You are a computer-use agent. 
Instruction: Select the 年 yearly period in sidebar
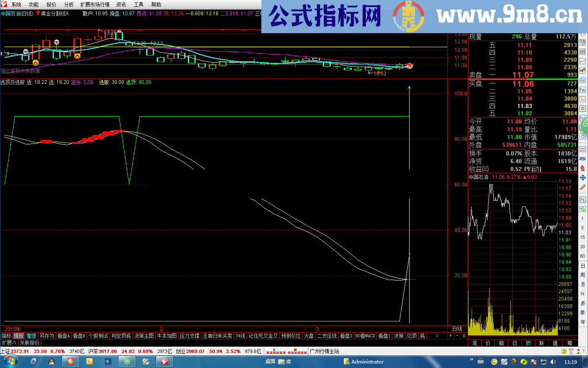[x=583, y=322]
